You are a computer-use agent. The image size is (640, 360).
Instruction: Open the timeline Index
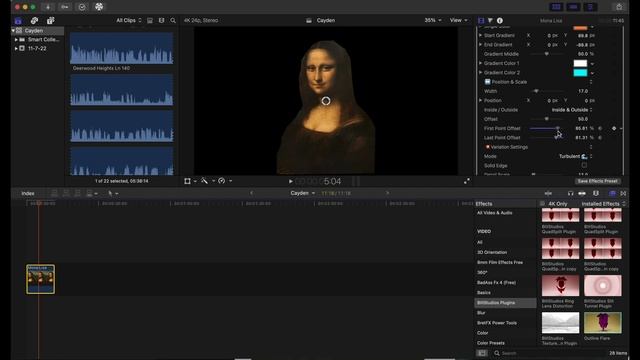click(28, 193)
